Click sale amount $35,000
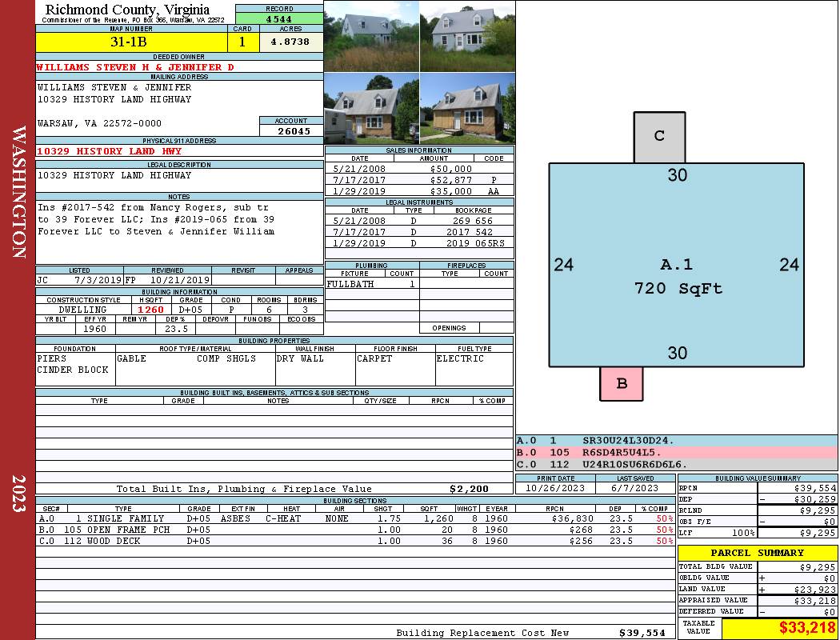 pyautogui.click(x=451, y=191)
